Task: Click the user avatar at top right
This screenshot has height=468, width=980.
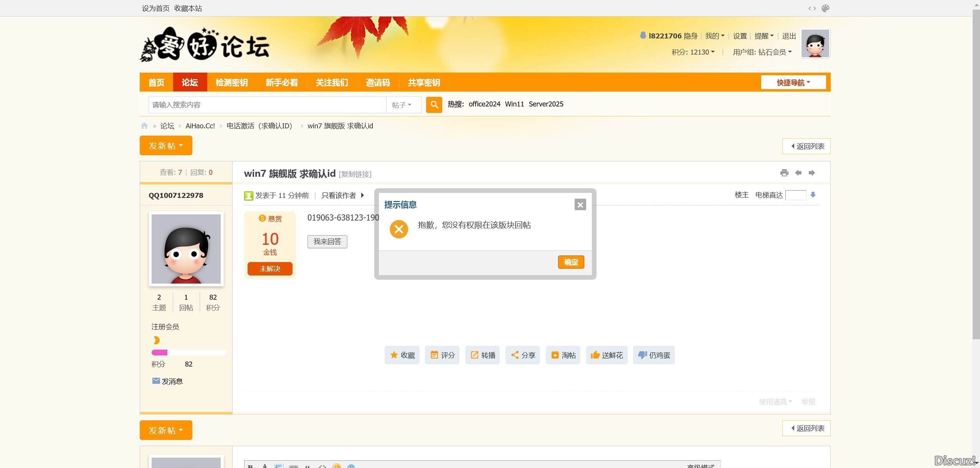Action: click(x=815, y=44)
